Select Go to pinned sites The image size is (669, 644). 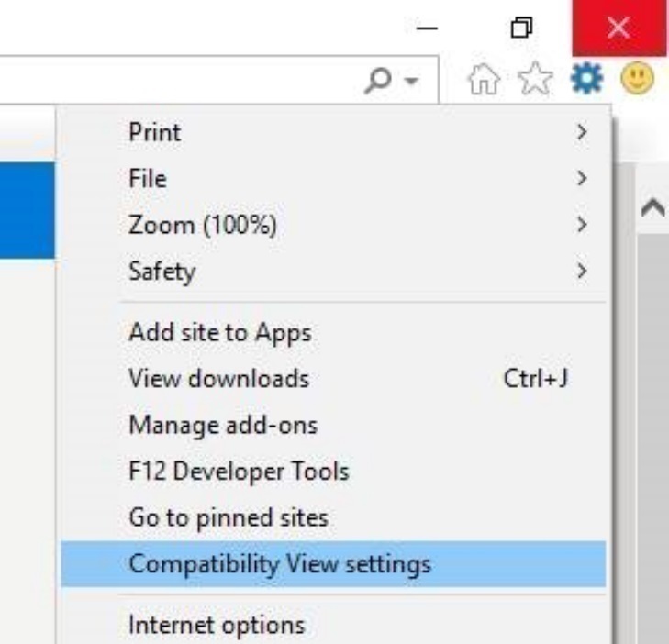228,517
